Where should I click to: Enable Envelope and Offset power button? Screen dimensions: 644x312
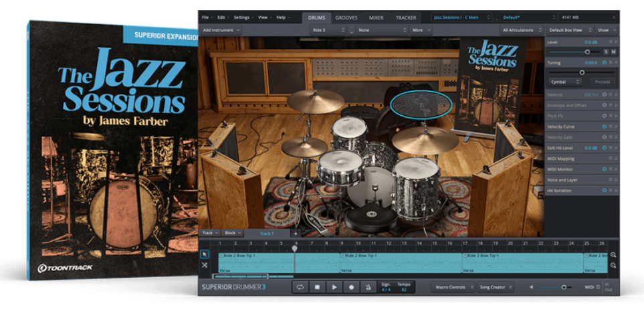604,105
